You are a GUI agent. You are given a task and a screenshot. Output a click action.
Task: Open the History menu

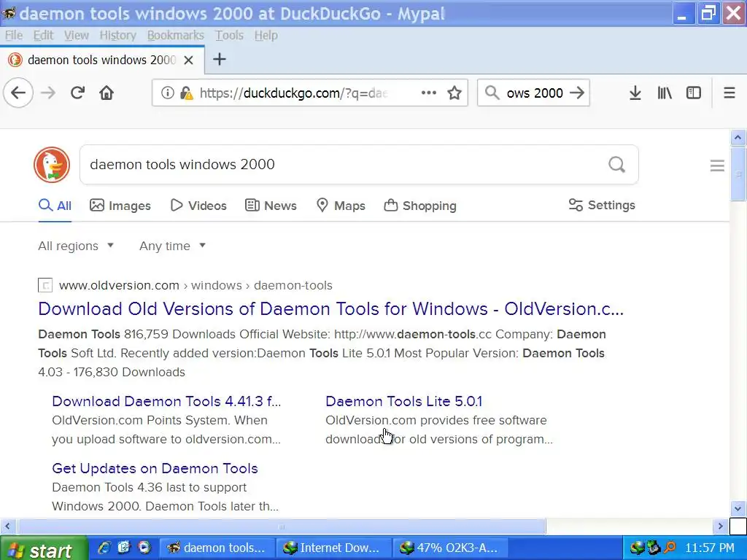(x=117, y=35)
